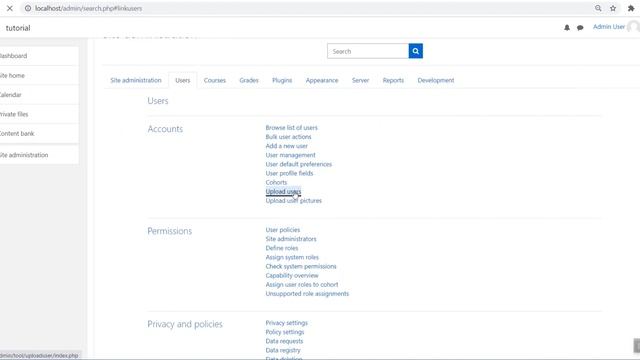Screen dimensions: 640x360
Task: Open Calendar in the sidebar
Action: click(x=39, y=95)
